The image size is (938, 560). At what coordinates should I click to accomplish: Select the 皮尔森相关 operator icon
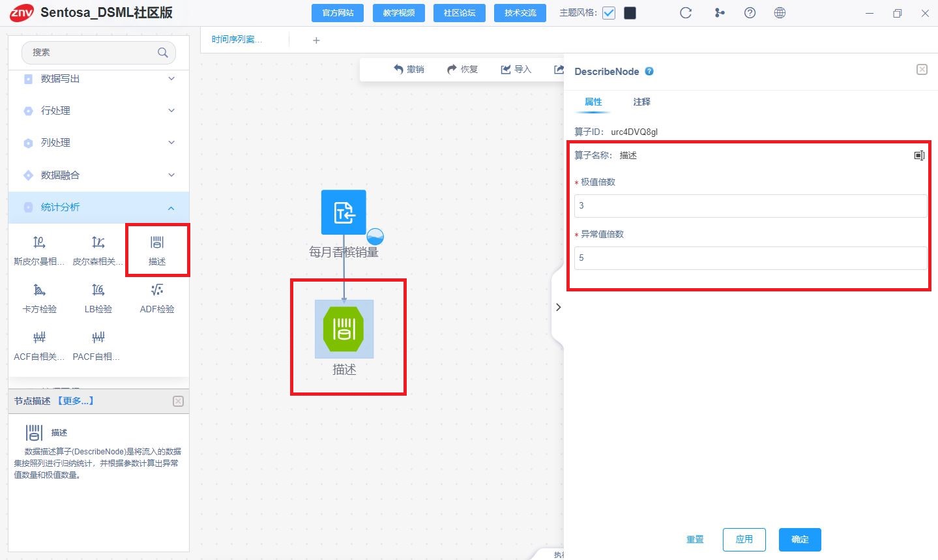(x=98, y=243)
